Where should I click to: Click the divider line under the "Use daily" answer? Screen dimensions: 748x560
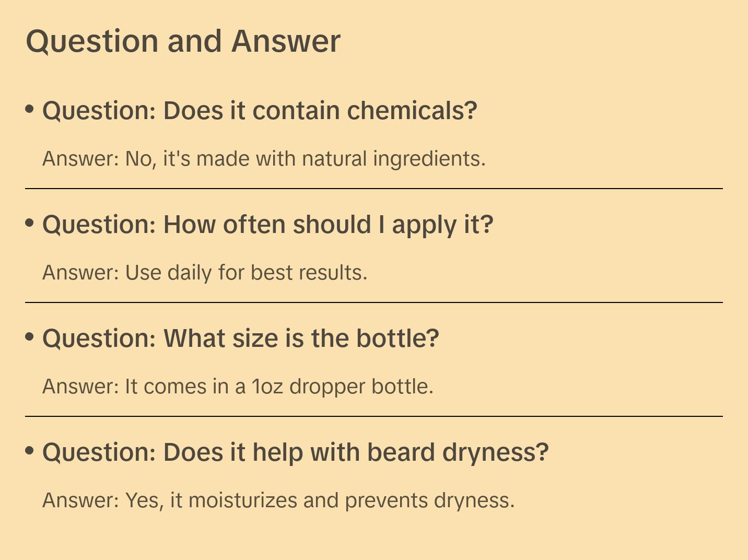coord(374,302)
